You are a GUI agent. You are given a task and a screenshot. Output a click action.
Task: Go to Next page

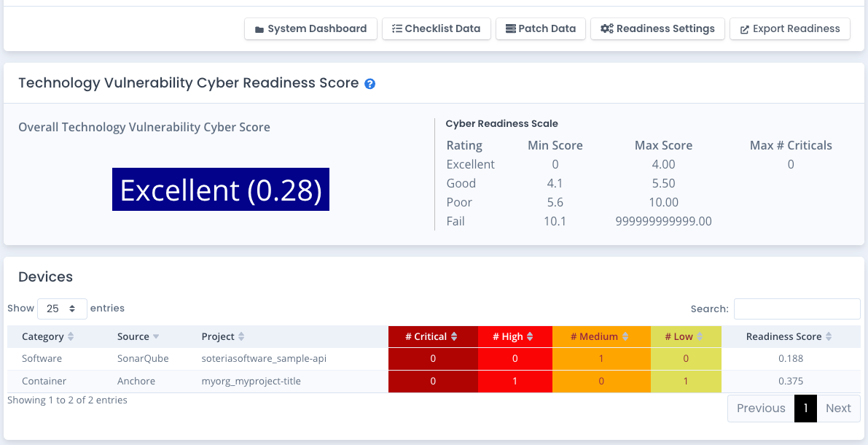pos(838,409)
